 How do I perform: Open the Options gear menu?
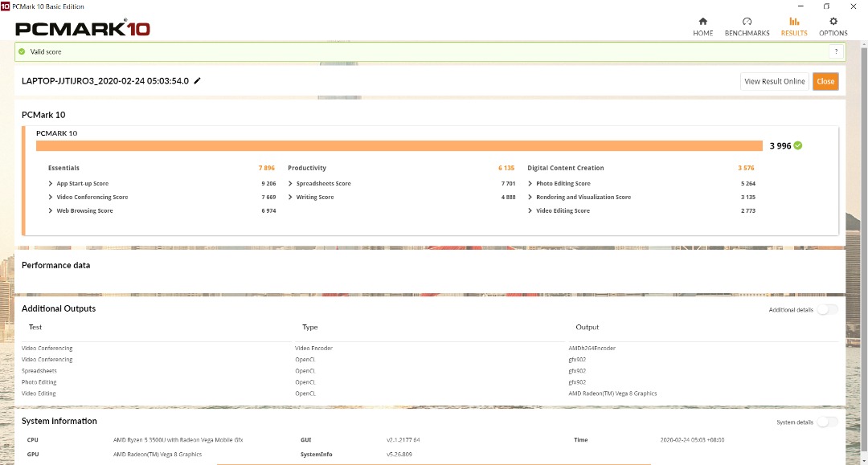pos(833,27)
